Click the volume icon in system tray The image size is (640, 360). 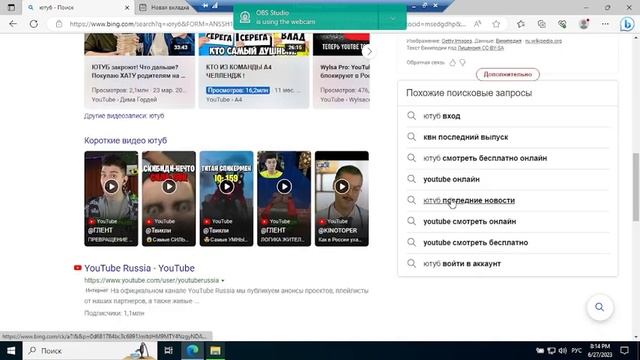point(563,351)
